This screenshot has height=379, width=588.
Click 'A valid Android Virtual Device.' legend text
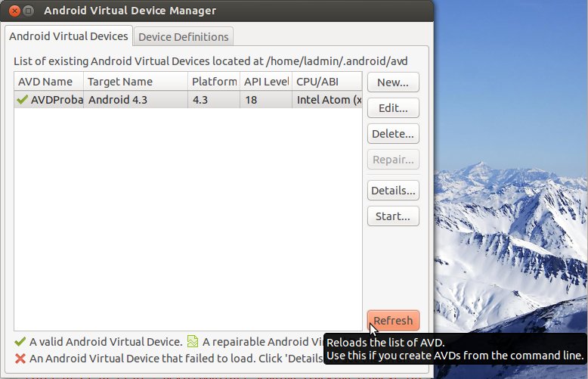pyautogui.click(x=106, y=342)
